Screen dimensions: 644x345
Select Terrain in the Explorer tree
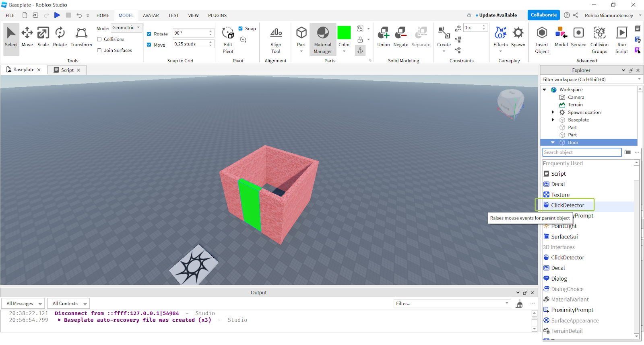coord(575,105)
